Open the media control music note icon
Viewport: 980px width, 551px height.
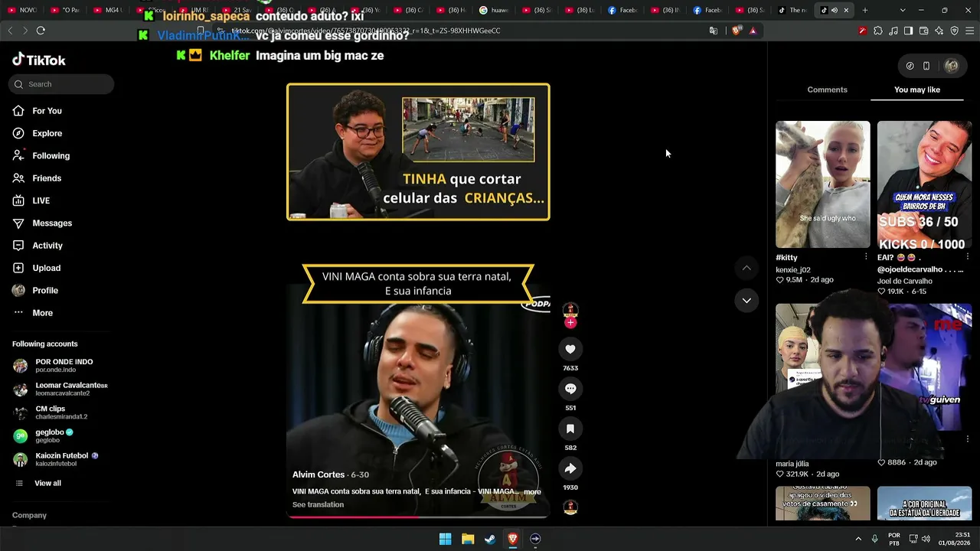pos(893,31)
